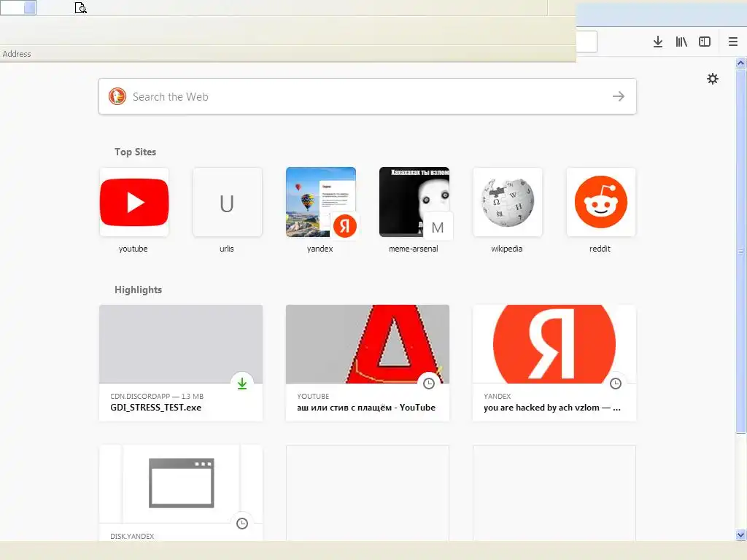
Task: Click the Search the Web field
Action: pos(368,96)
